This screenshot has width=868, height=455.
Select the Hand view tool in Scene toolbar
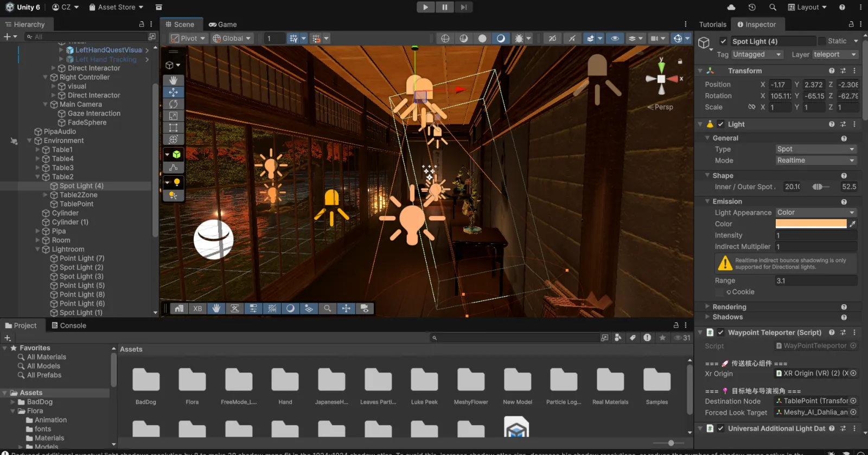click(173, 80)
